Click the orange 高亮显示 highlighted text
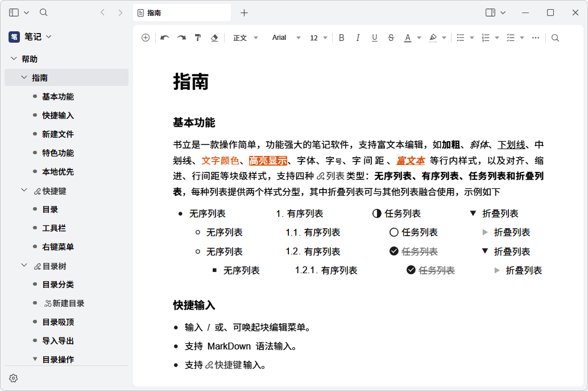Screen dimensions: 588x391 (x=268, y=160)
